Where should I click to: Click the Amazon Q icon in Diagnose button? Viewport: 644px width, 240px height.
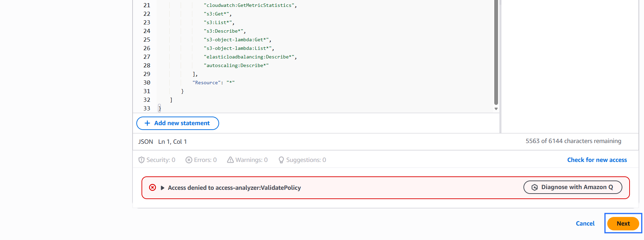[x=534, y=187]
